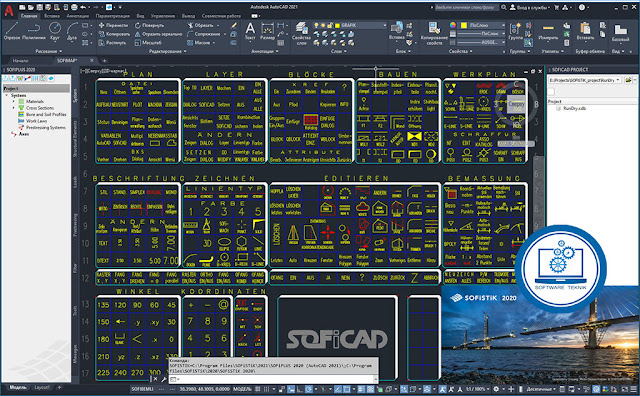Click МОДЕЛЬ button in status bar
The height and width of the screenshot is (396, 640).
[243, 389]
